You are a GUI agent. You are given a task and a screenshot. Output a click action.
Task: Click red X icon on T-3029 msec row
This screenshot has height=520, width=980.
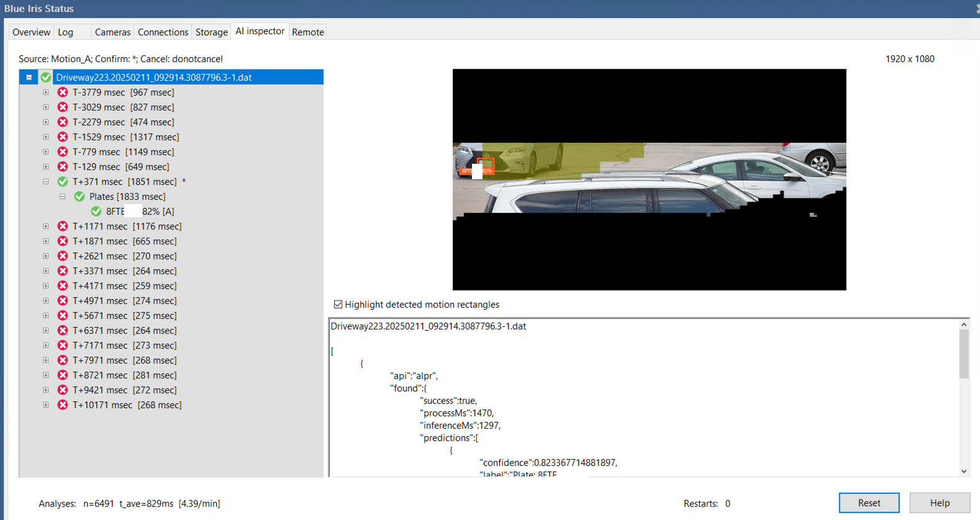63,107
